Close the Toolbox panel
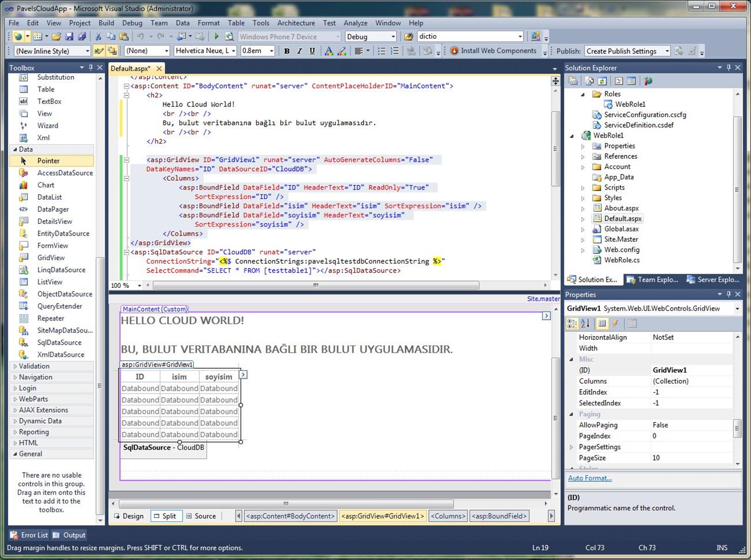The width and height of the screenshot is (751, 560). coord(100,67)
